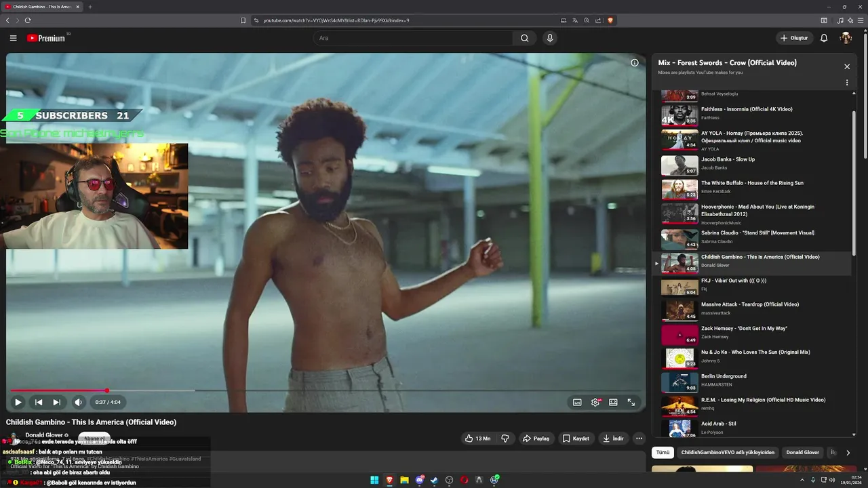Open File Explorer from taskbar

click(x=404, y=480)
